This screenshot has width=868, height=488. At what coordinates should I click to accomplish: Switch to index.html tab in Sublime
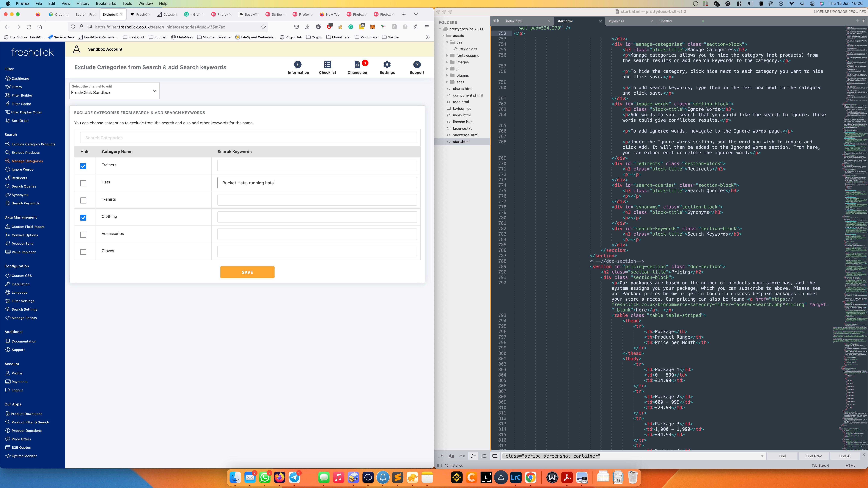514,21
